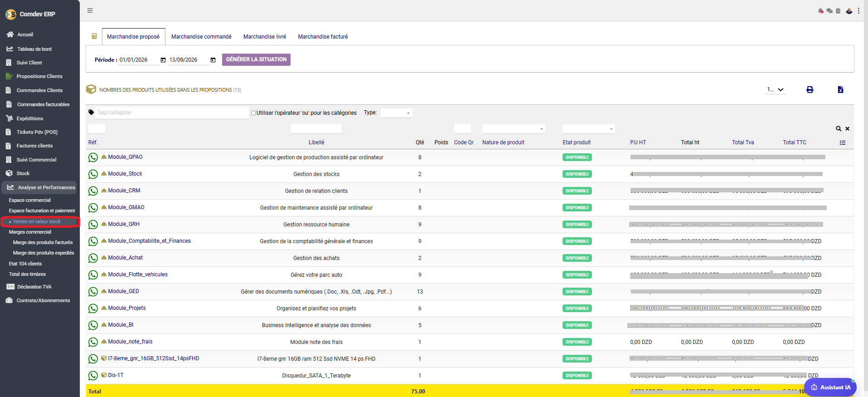This screenshot has height=397, width=868.
Task: Open Etat 104 clients link
Action: (25, 264)
